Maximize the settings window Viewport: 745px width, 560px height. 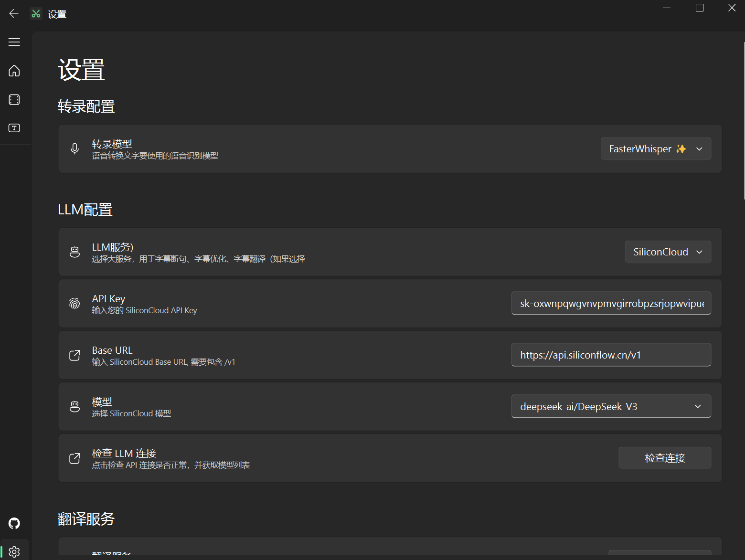pyautogui.click(x=699, y=8)
